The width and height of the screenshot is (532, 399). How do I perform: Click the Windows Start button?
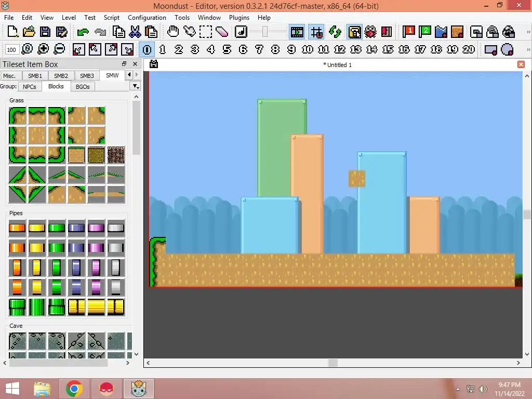[x=12, y=389]
